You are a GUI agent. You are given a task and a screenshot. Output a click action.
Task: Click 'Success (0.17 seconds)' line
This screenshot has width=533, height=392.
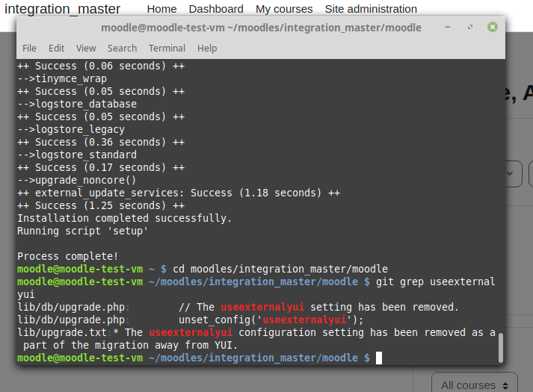(101, 167)
